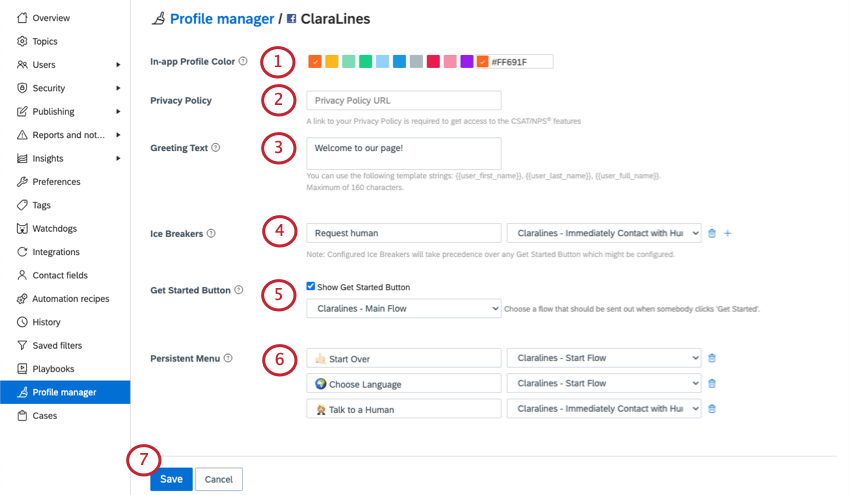
Task: Remove the Choose Language menu entry
Action: coord(712,383)
